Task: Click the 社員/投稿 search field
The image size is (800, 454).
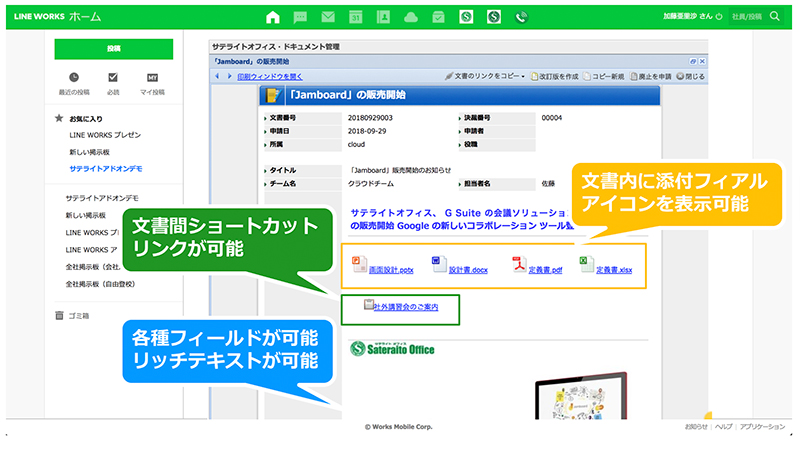Action: [x=748, y=16]
